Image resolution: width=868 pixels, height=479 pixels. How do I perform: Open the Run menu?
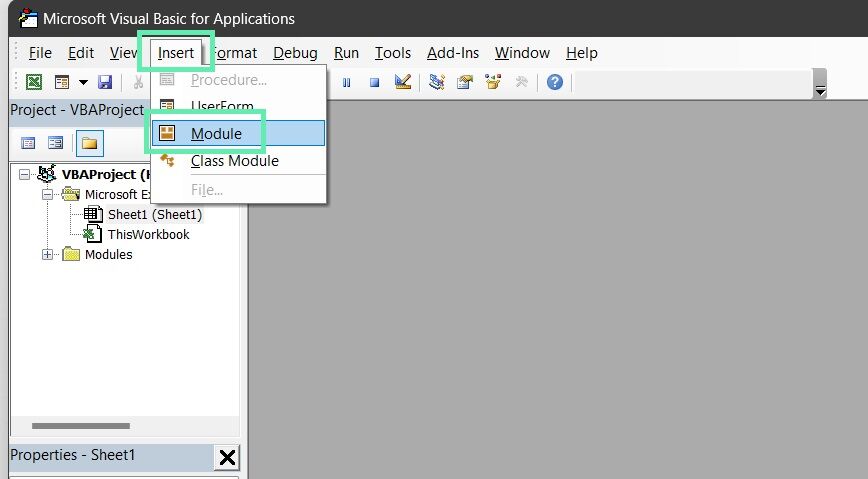click(x=347, y=53)
